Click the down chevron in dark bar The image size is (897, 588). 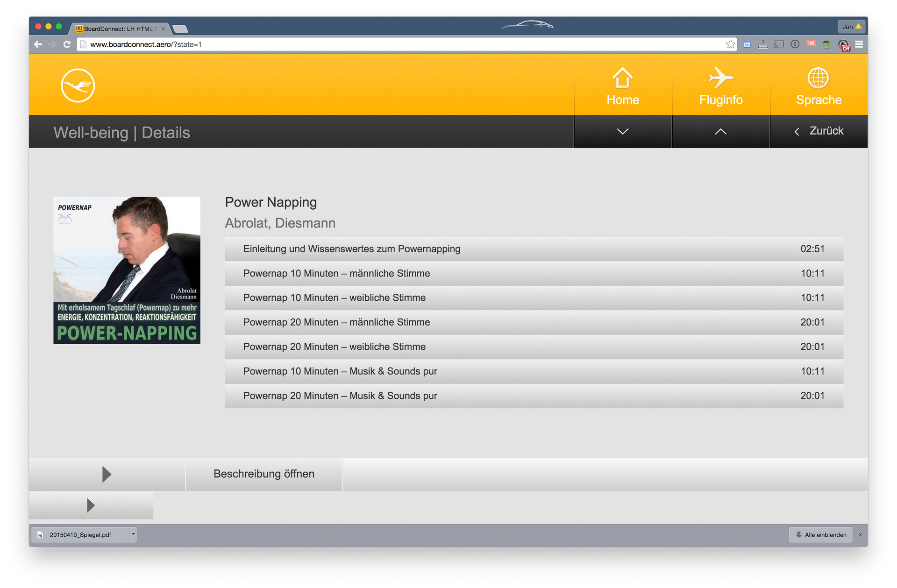click(623, 132)
